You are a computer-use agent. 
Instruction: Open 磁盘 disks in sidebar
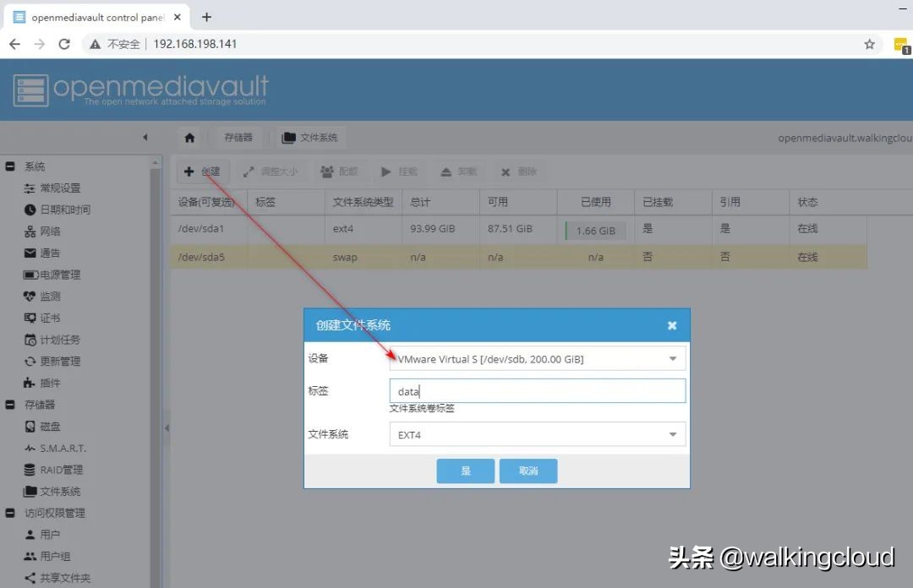point(42,427)
